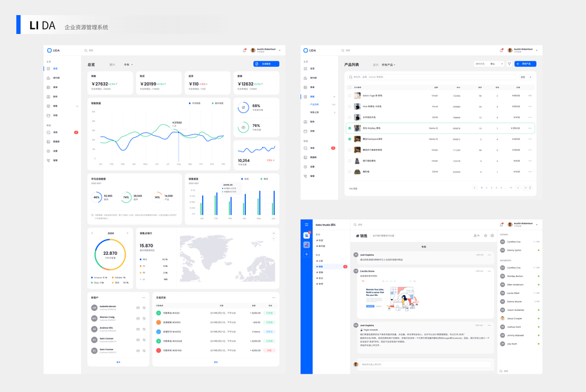This screenshot has height=392, width=586.
Task: Click mail icon beside Warren Craig
Action: [138, 318]
